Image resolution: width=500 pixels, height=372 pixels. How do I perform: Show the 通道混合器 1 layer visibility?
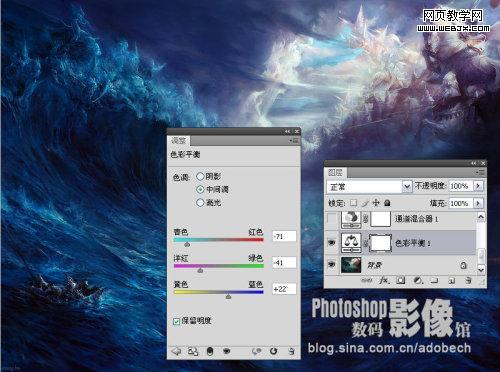click(332, 219)
